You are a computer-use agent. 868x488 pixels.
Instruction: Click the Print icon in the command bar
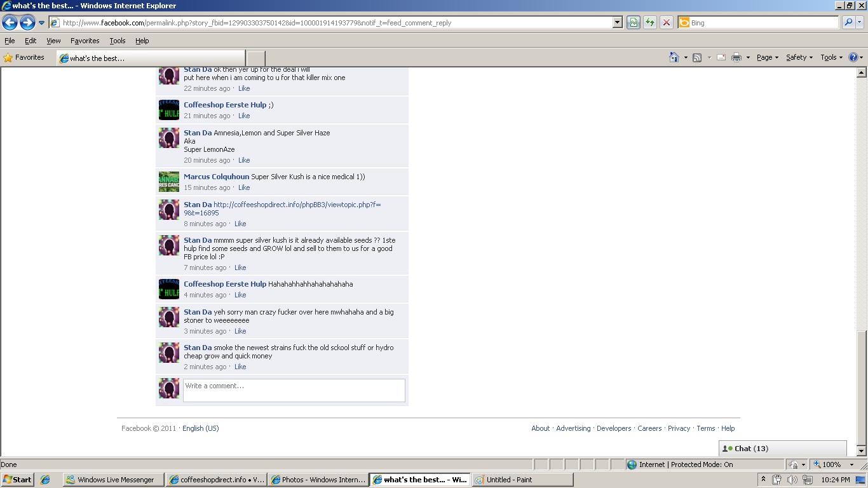point(736,57)
